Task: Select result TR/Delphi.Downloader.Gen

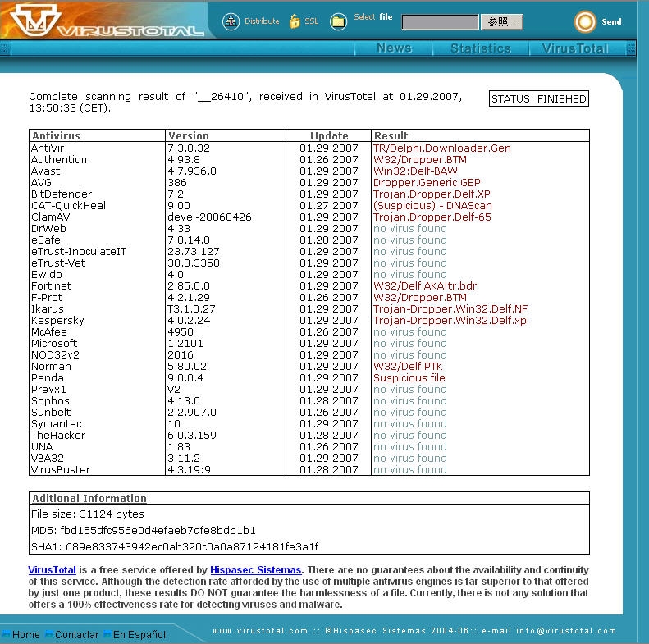Action: click(x=441, y=148)
